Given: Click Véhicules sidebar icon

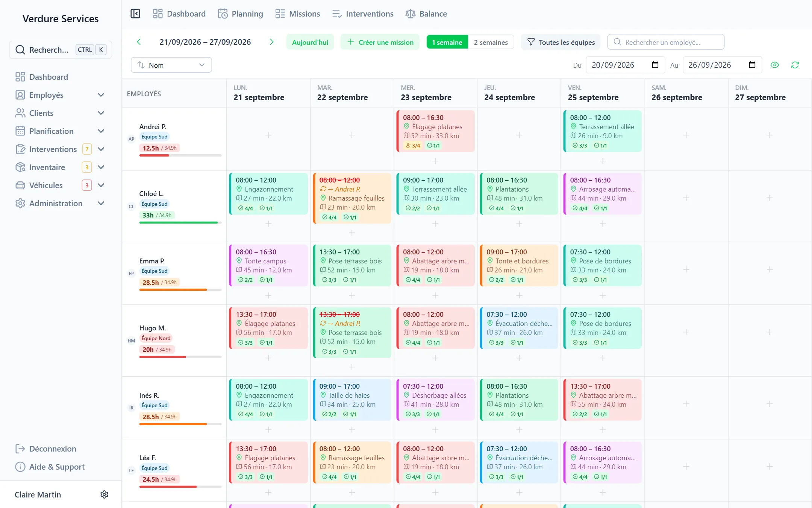Looking at the screenshot, I should (x=20, y=185).
